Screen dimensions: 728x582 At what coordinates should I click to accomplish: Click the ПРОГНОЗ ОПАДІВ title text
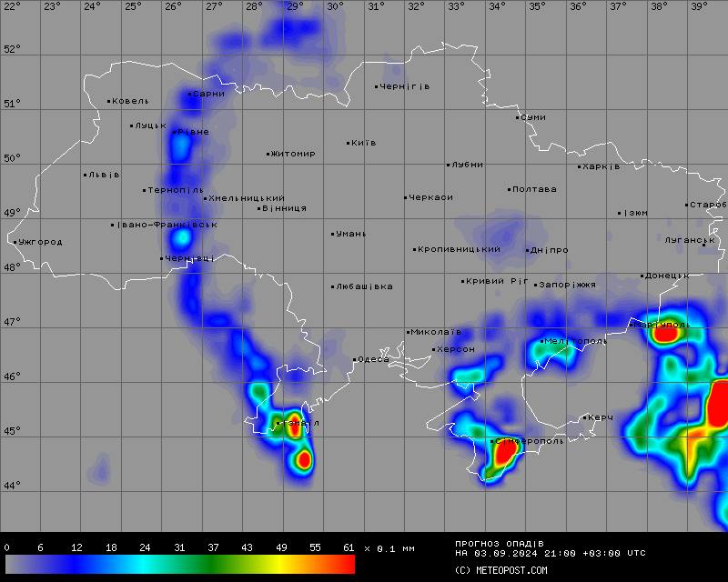pos(499,544)
